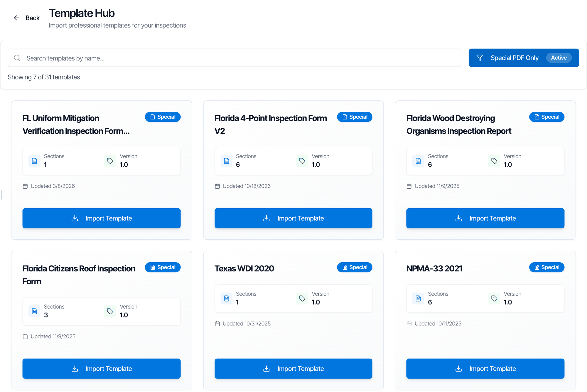
Task: Click Special badge on FL Uniform Mitigation card
Action: [163, 117]
